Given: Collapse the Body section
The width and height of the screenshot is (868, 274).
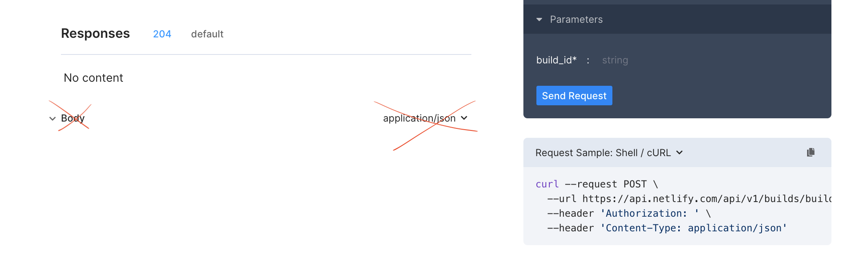Looking at the screenshot, I should [52, 118].
